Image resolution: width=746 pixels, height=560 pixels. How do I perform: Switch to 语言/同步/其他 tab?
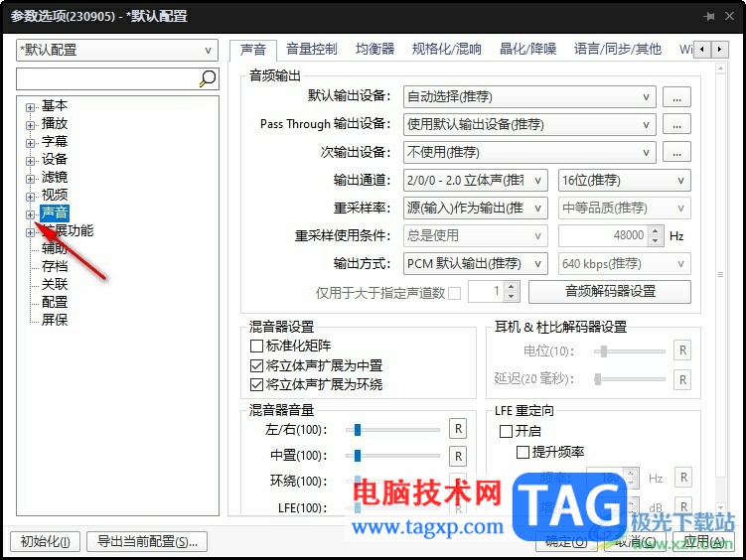618,49
